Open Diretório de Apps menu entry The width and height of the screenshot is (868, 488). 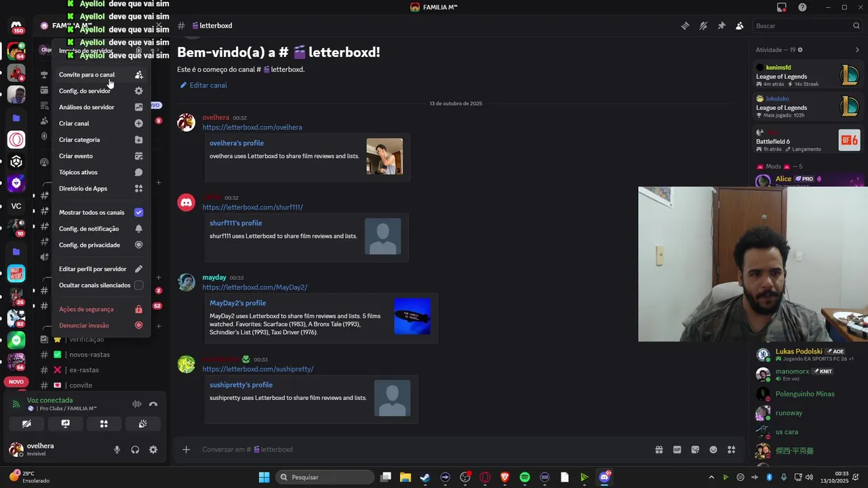click(100, 188)
